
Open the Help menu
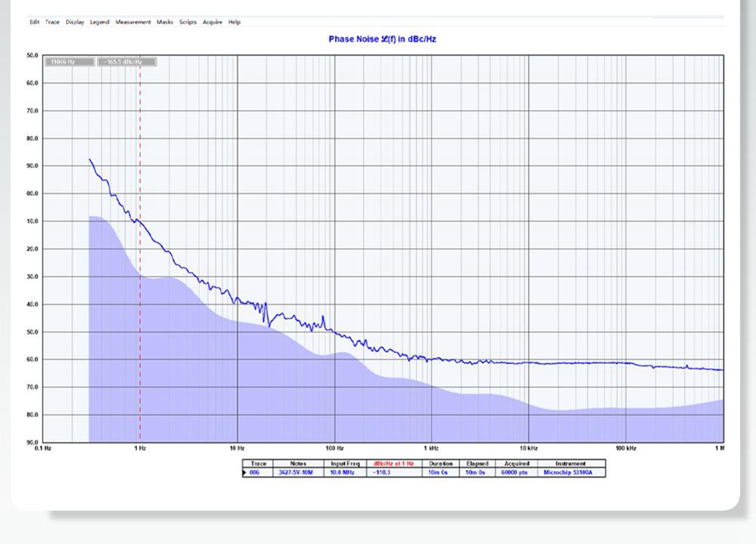(234, 22)
